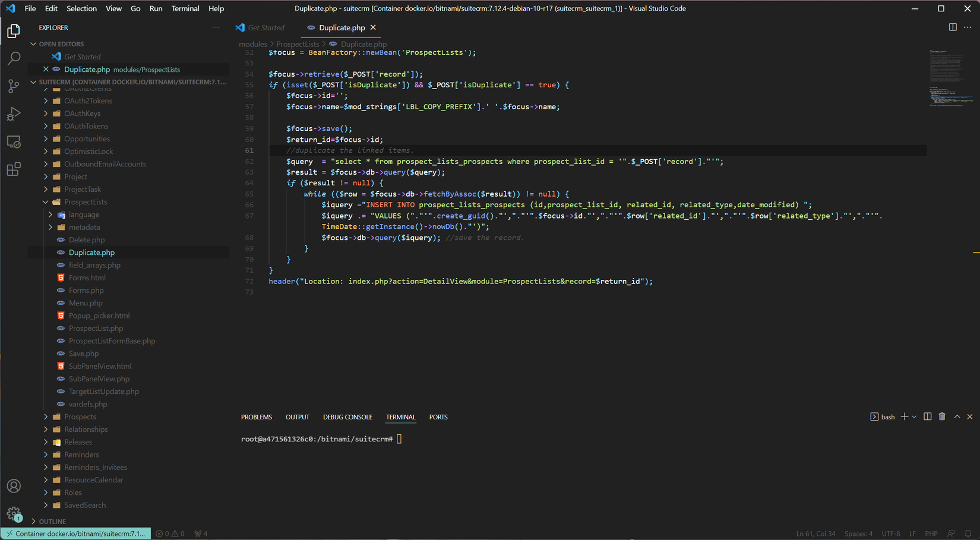The image size is (980, 540).
Task: Change the PHP language mode
Action: pyautogui.click(x=931, y=533)
